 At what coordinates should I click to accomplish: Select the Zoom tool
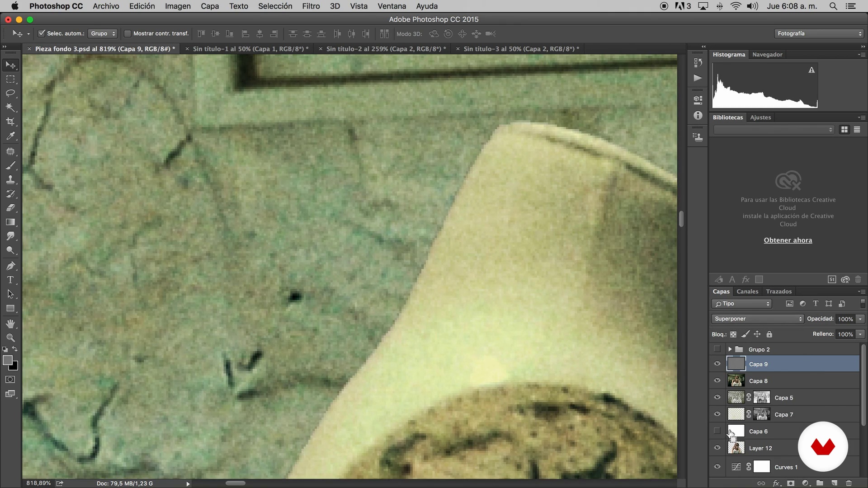(x=10, y=338)
